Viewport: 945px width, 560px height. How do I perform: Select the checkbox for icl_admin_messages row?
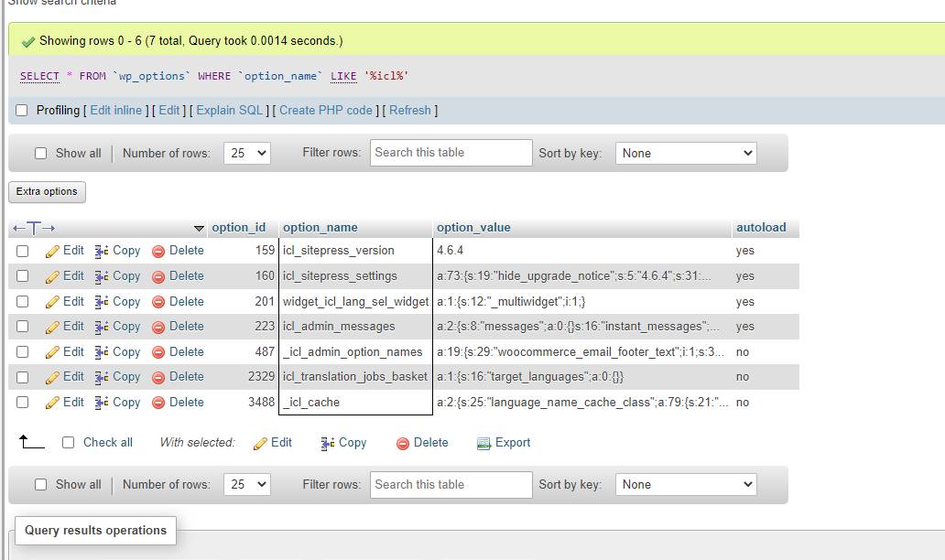(x=22, y=327)
